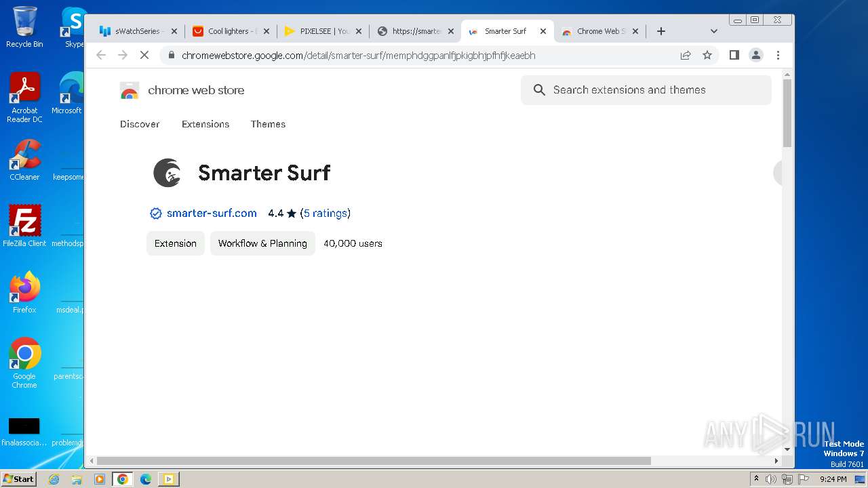The height and width of the screenshot is (488, 868).
Task: Click the Smarter Surf extension logo
Action: coord(167,173)
